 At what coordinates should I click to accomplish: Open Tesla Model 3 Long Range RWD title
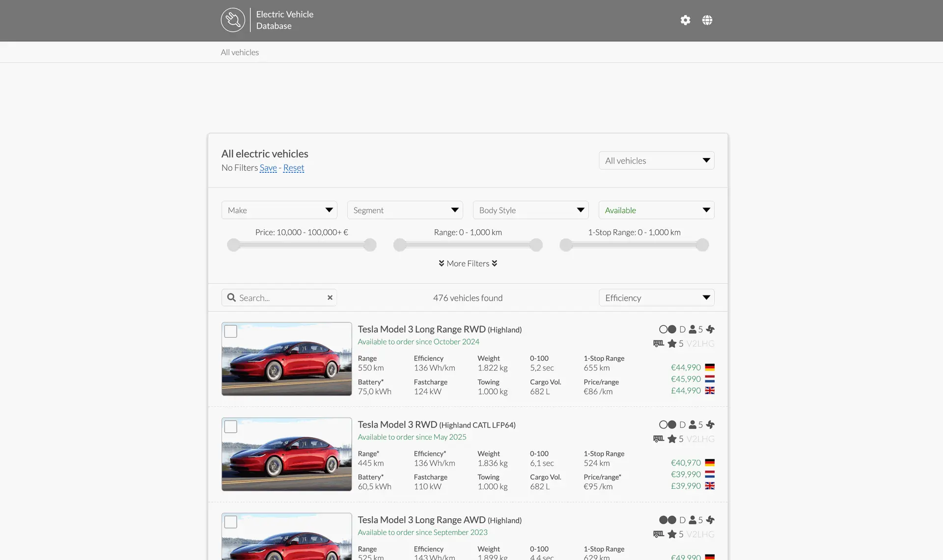tap(440, 329)
